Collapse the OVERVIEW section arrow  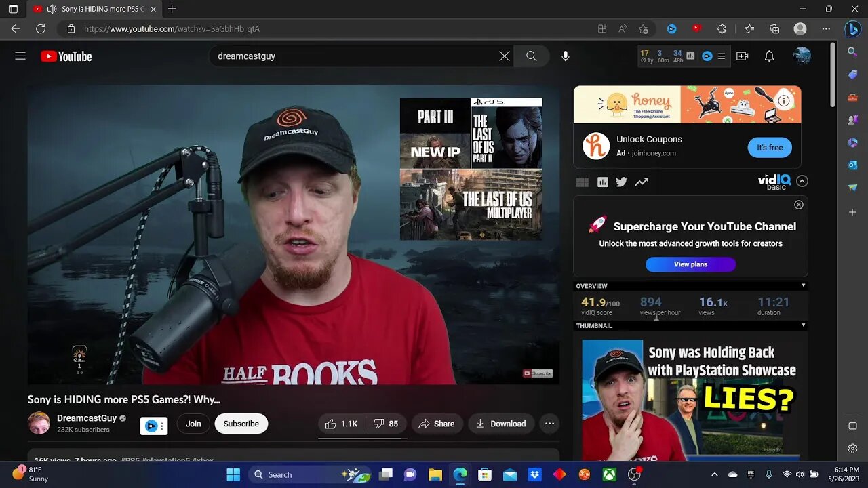click(804, 286)
